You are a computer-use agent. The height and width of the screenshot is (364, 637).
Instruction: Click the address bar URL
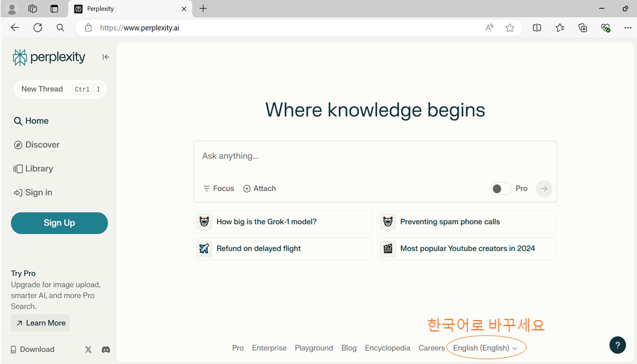[x=139, y=28]
